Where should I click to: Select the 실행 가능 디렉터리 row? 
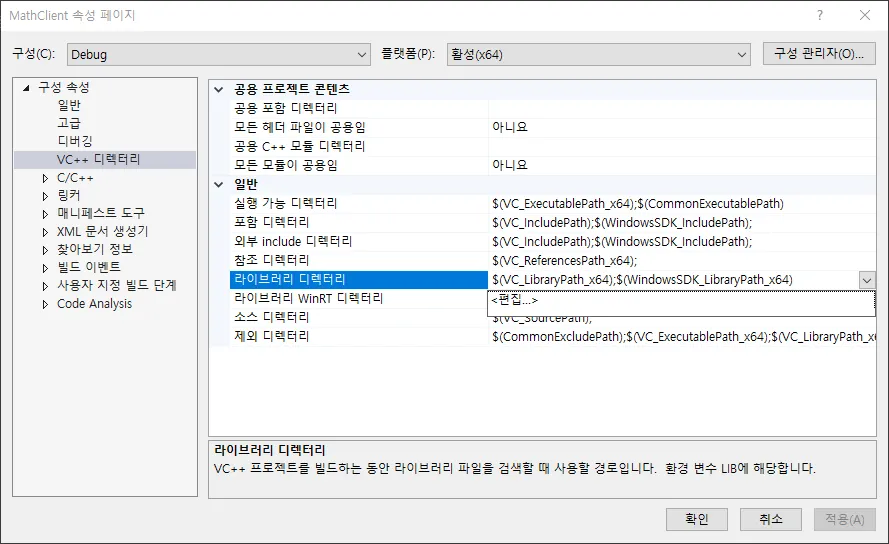(553, 203)
